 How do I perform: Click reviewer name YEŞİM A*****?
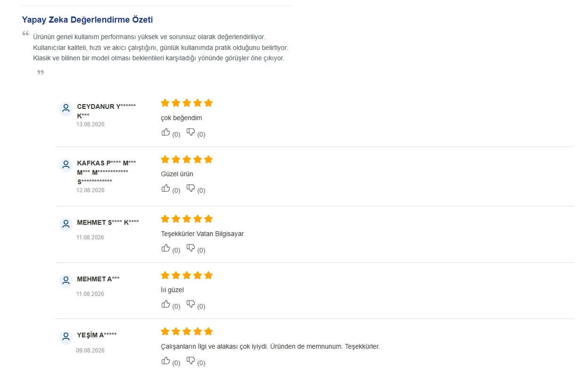(x=97, y=335)
